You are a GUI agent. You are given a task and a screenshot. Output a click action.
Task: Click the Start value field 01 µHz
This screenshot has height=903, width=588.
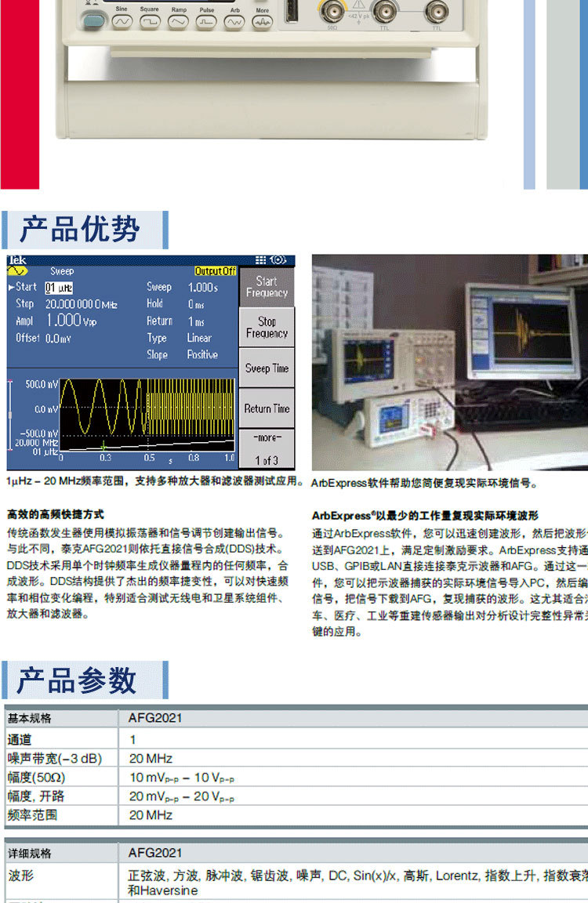(59, 288)
